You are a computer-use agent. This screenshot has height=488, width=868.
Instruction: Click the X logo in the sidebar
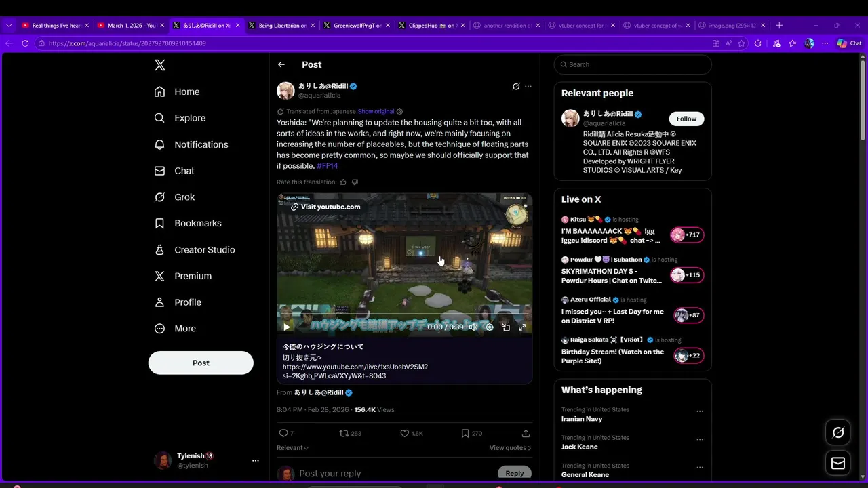point(160,65)
